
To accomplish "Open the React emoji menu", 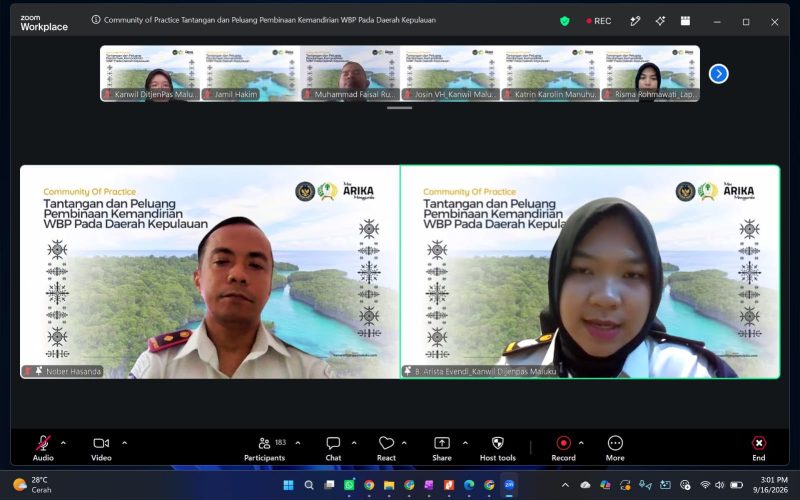I will (386, 449).
